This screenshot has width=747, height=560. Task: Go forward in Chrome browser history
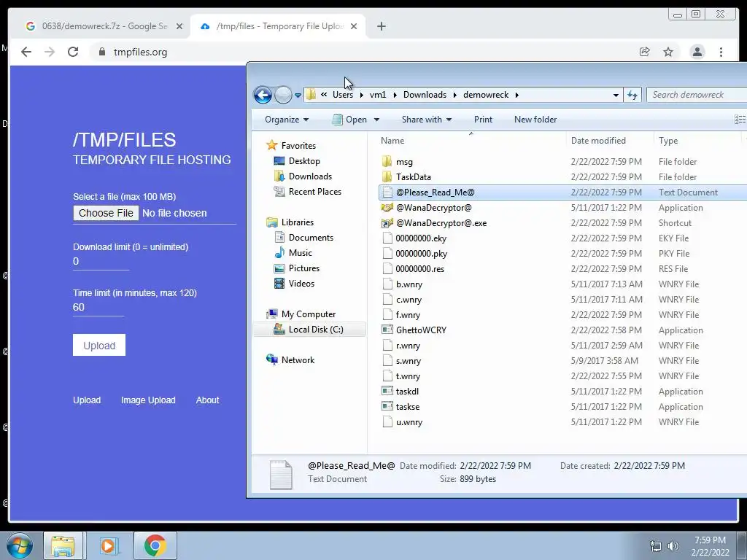[50, 52]
